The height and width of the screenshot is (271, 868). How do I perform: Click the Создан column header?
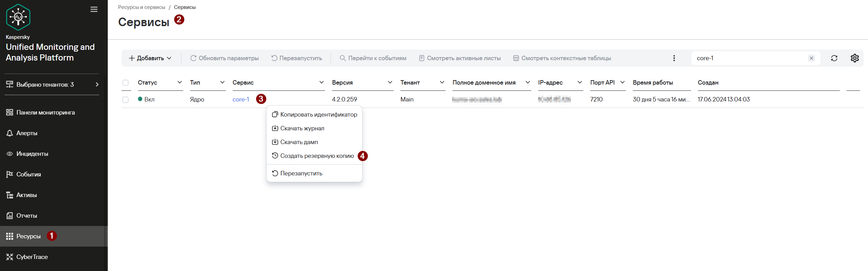point(708,83)
